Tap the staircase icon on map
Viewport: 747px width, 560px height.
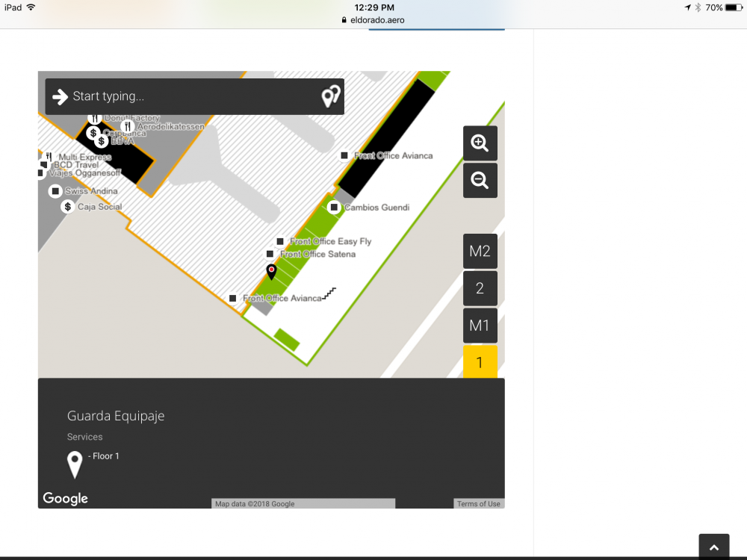[x=329, y=293]
